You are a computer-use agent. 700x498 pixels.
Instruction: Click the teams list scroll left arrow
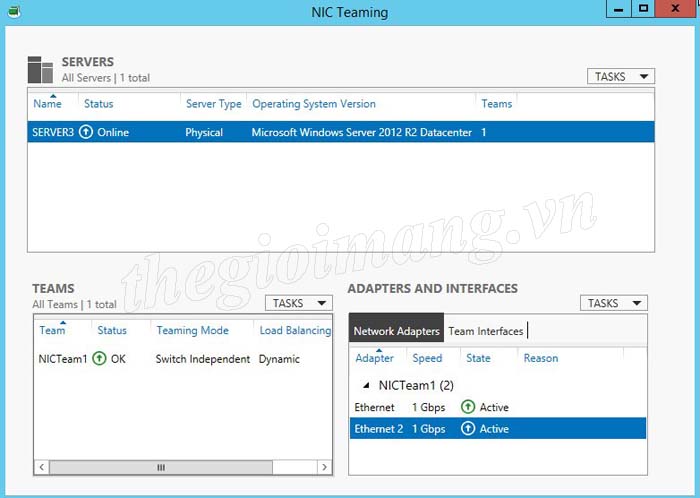[42, 467]
